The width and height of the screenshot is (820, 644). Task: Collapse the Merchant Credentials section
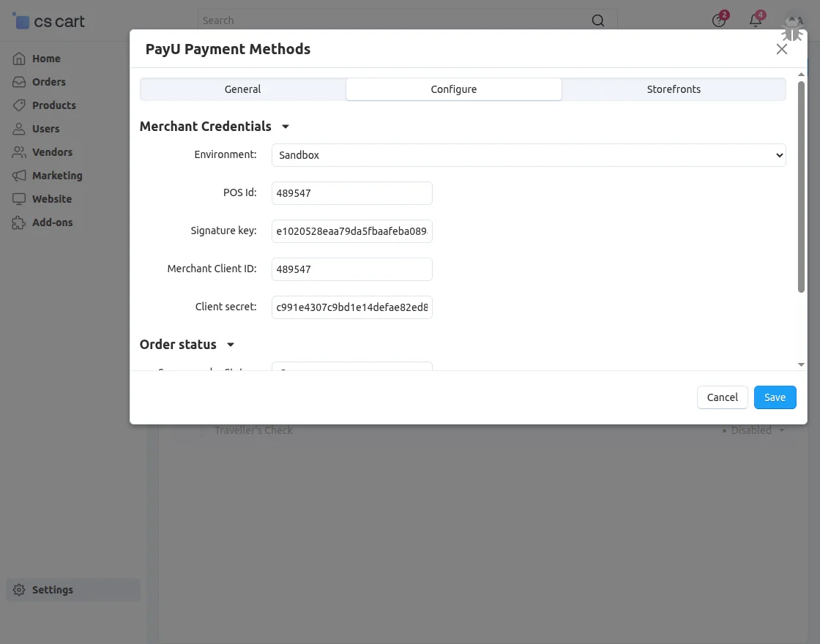tap(285, 126)
